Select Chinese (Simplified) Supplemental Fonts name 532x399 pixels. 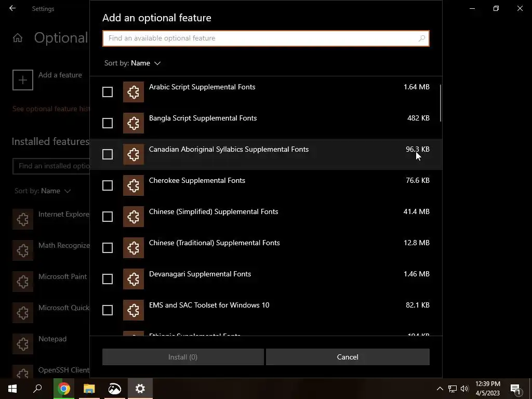click(214, 212)
